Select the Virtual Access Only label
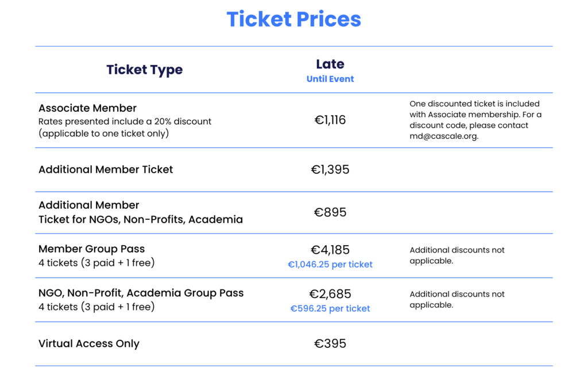This screenshot has width=588, height=384. (x=89, y=343)
